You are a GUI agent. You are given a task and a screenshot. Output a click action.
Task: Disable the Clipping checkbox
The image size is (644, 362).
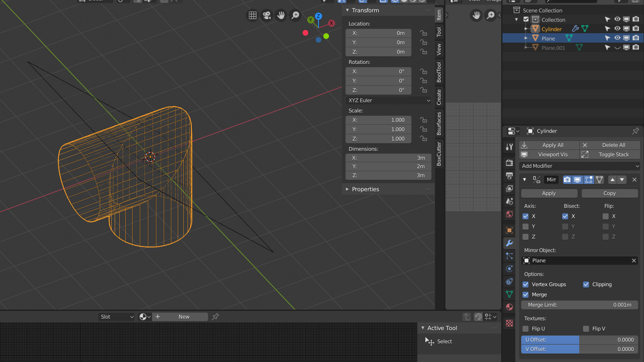point(586,284)
